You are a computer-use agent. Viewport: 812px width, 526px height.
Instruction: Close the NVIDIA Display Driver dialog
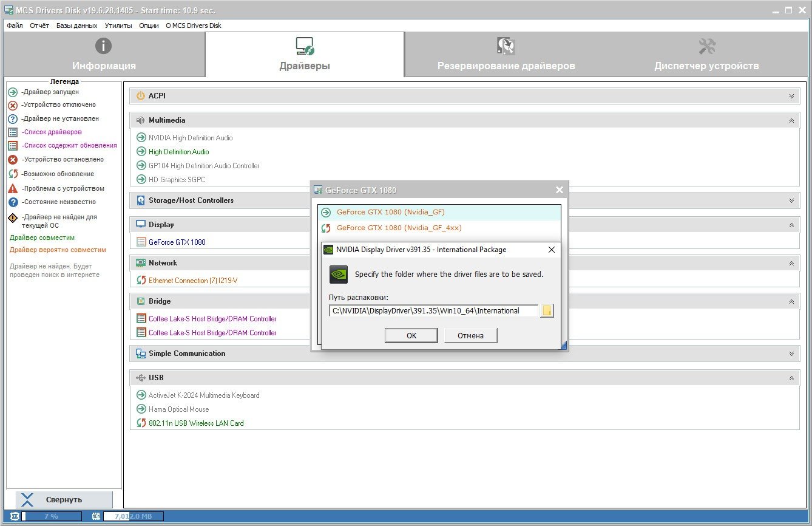pyautogui.click(x=552, y=250)
